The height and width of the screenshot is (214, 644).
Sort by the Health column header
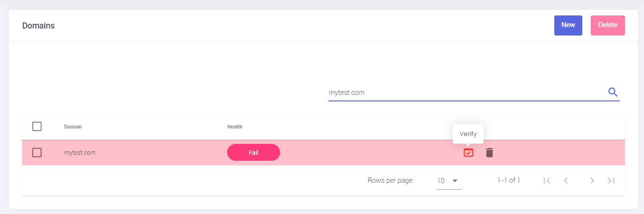pyautogui.click(x=235, y=127)
